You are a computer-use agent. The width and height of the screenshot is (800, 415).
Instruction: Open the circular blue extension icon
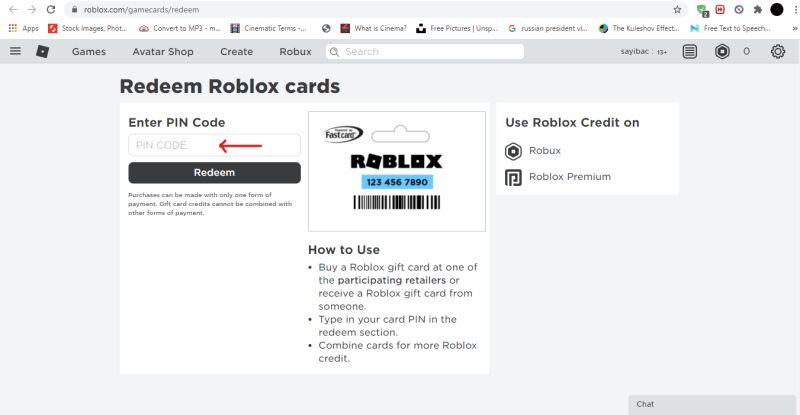739,9
